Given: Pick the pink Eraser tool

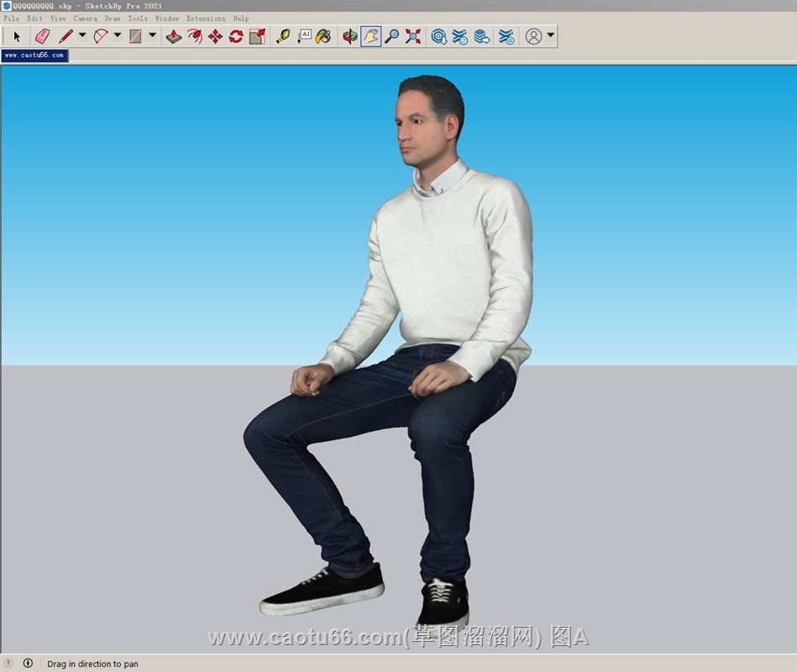Looking at the screenshot, I should coord(42,36).
